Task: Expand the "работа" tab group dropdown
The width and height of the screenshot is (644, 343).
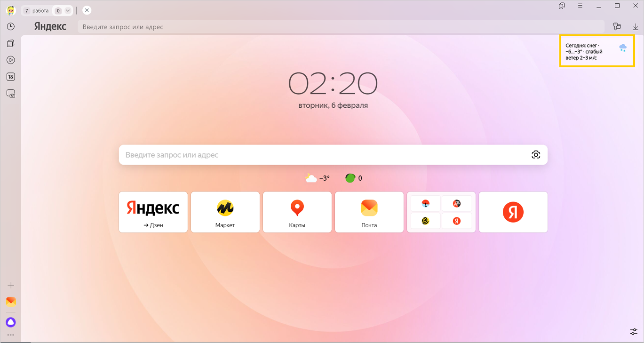Action: tap(68, 10)
